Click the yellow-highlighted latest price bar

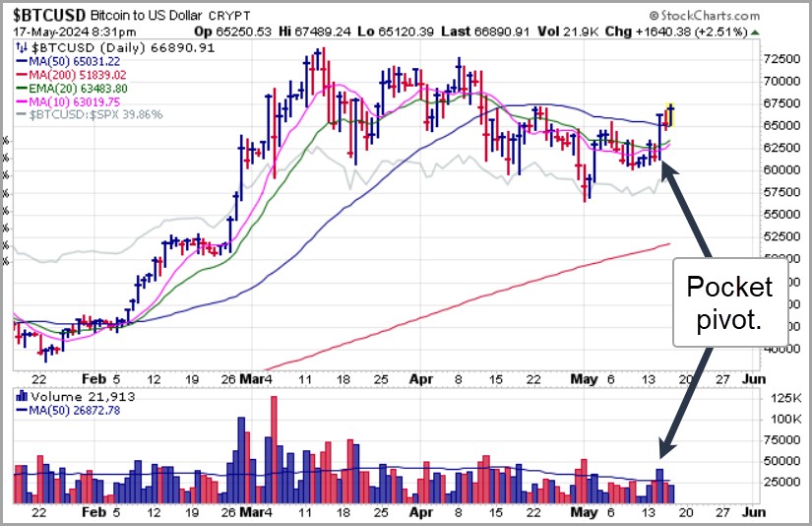pos(670,115)
